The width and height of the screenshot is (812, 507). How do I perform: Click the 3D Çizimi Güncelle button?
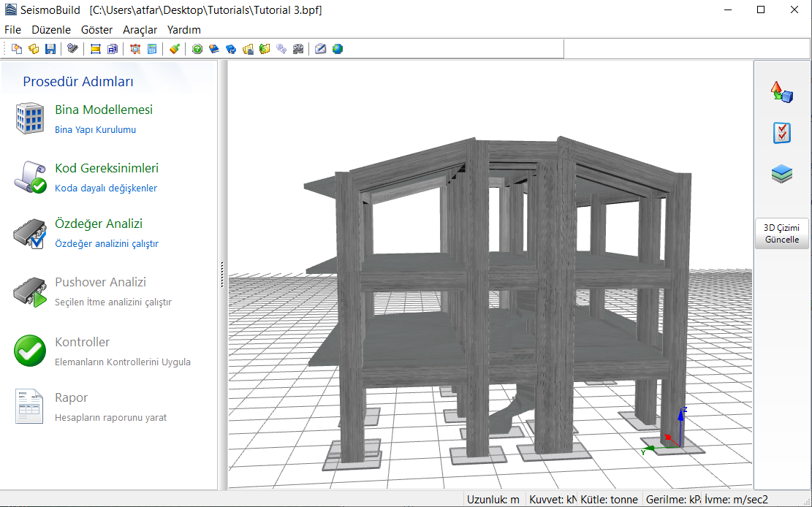(781, 234)
